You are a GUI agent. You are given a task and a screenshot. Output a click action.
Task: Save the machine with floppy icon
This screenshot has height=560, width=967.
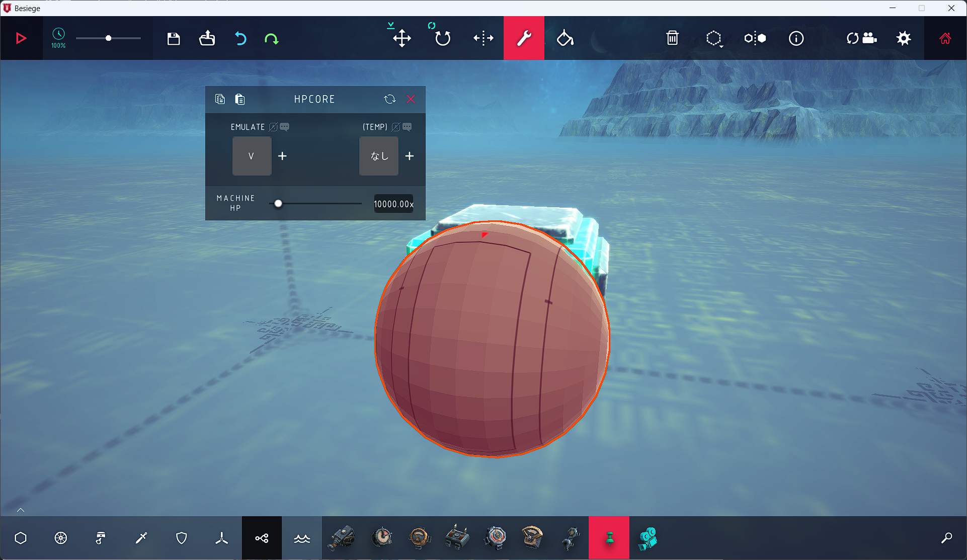174,38
